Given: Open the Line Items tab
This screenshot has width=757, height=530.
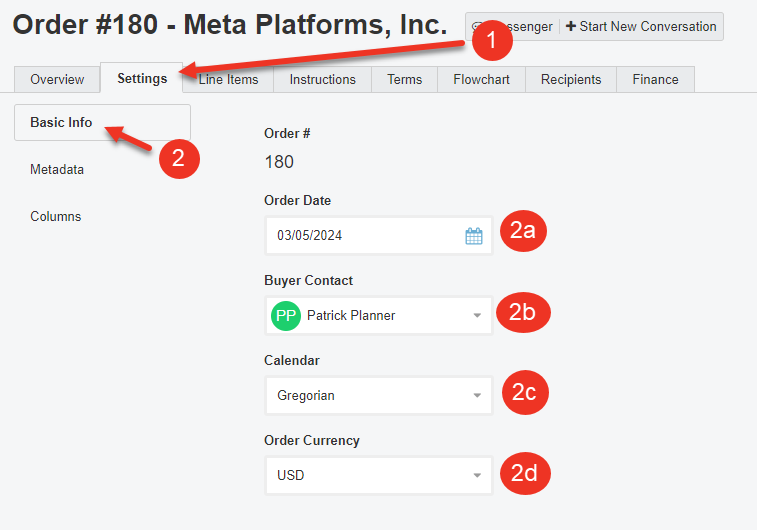Looking at the screenshot, I should click(228, 79).
